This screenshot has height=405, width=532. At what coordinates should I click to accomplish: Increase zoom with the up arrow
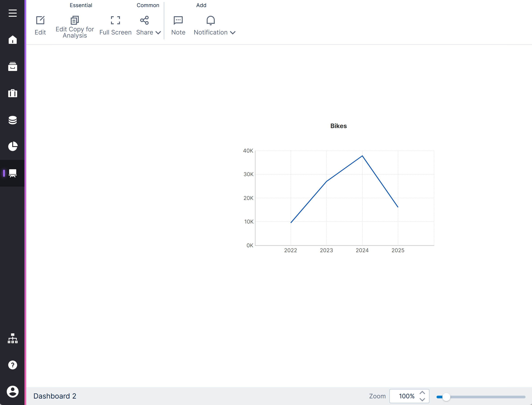422,393
